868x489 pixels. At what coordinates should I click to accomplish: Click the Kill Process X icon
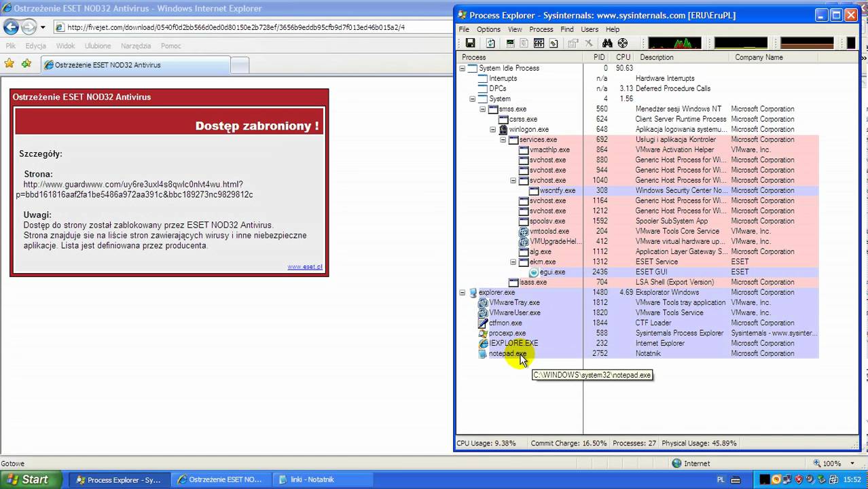[x=588, y=43]
